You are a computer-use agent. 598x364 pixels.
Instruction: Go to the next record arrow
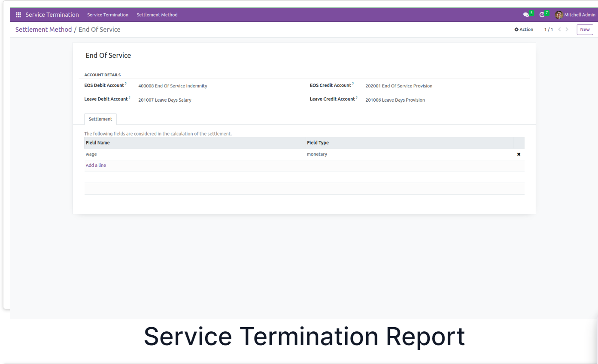click(x=567, y=30)
